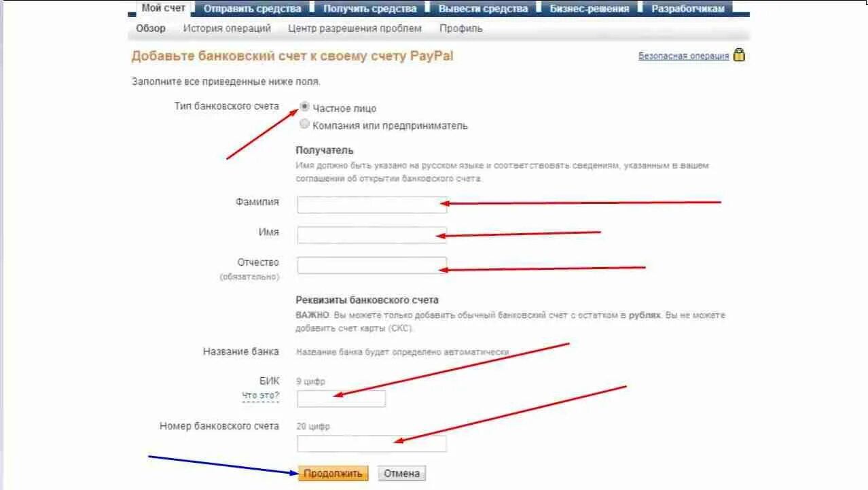Open 'Вывести средства' tab

coord(483,9)
